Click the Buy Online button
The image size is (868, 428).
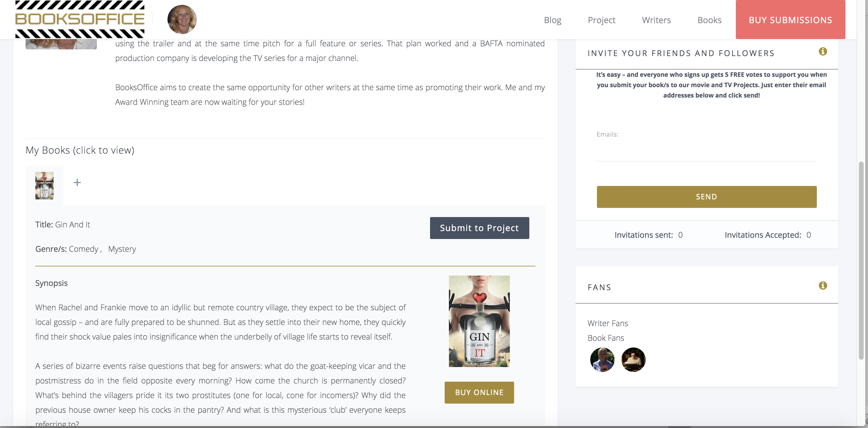coord(479,392)
